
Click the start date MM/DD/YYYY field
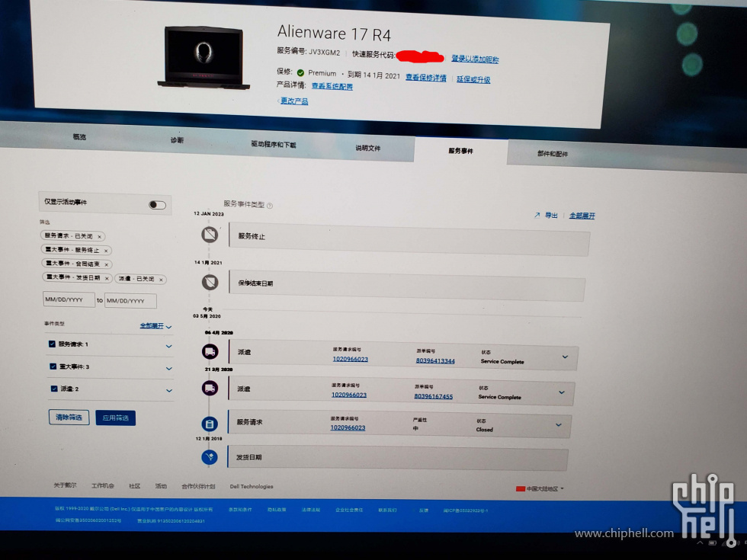[69, 299]
